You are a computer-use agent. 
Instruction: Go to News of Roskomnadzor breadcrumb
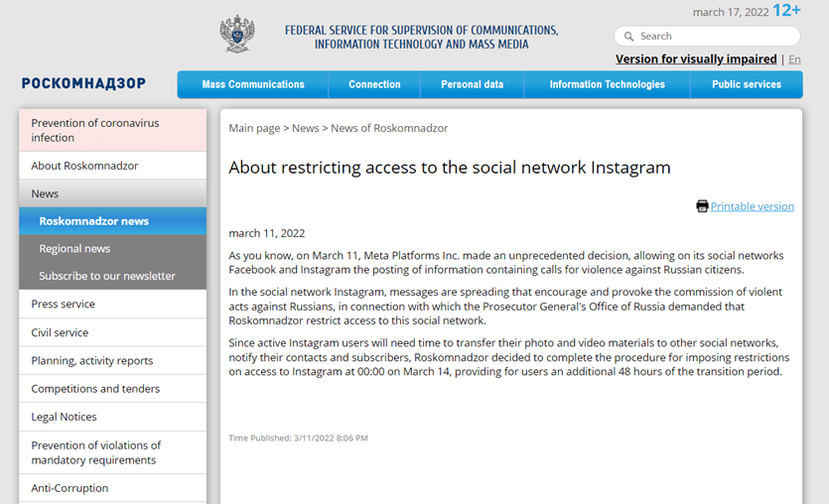(389, 128)
